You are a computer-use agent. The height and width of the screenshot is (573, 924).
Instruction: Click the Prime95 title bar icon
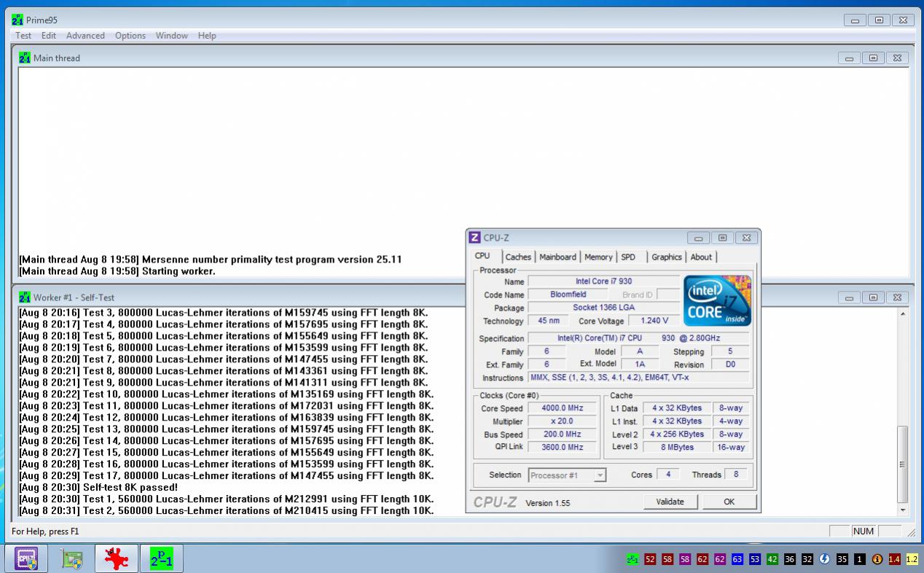point(17,20)
